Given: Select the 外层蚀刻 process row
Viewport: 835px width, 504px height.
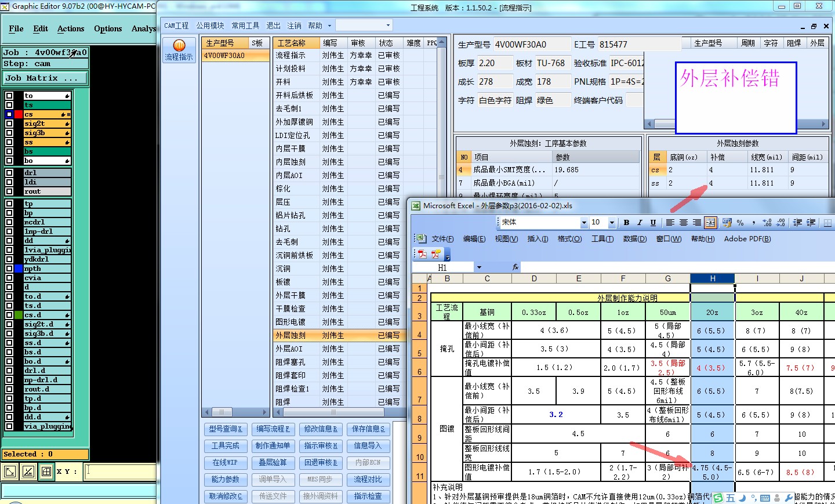Looking at the screenshot, I should pos(339,335).
